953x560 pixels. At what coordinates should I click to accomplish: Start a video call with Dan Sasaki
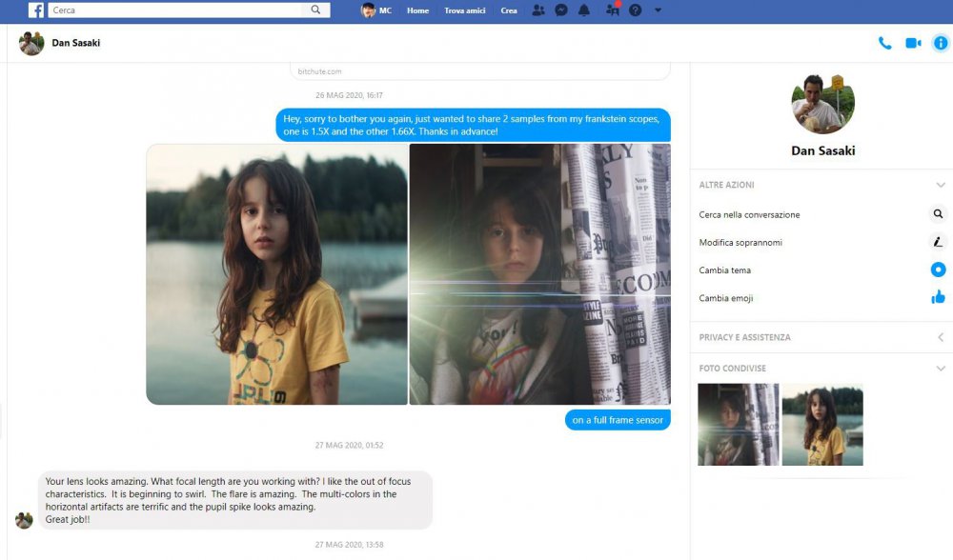coord(913,43)
